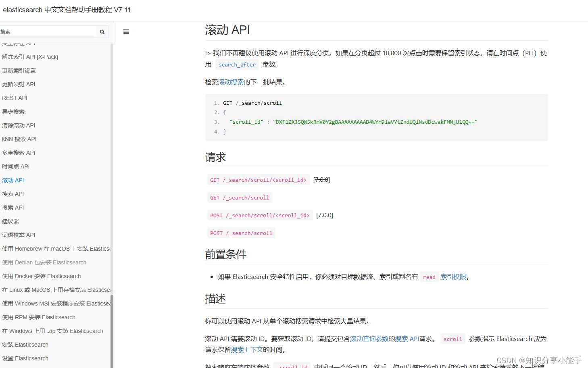Viewport: 588px width, 368px height.
Task: Click the 'GET /_search/scroll' line in code block
Action: pos(252,103)
